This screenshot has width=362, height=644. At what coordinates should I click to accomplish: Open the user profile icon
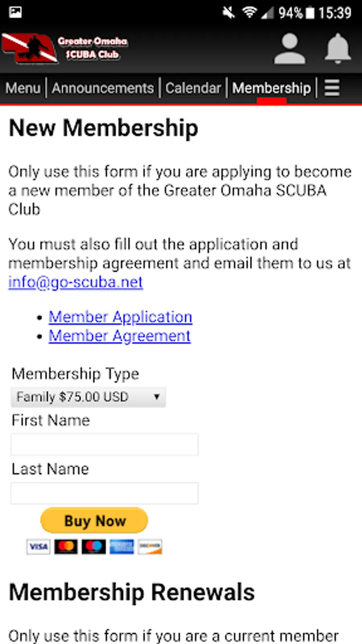290,49
